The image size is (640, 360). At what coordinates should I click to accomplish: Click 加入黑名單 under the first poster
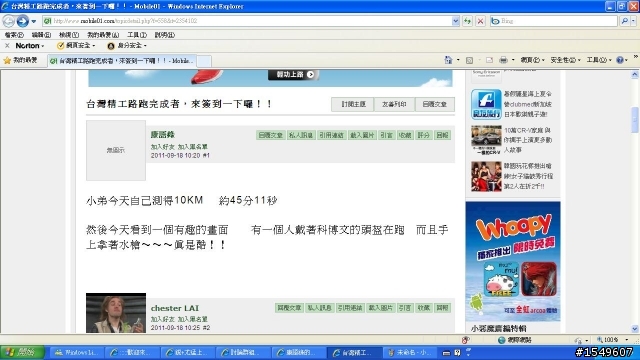(193, 147)
